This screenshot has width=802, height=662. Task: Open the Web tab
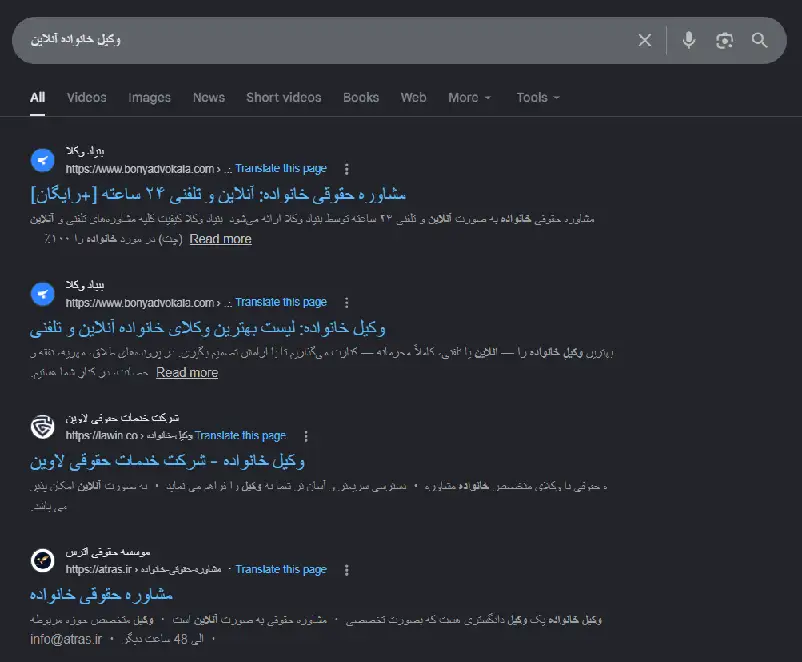point(413,97)
